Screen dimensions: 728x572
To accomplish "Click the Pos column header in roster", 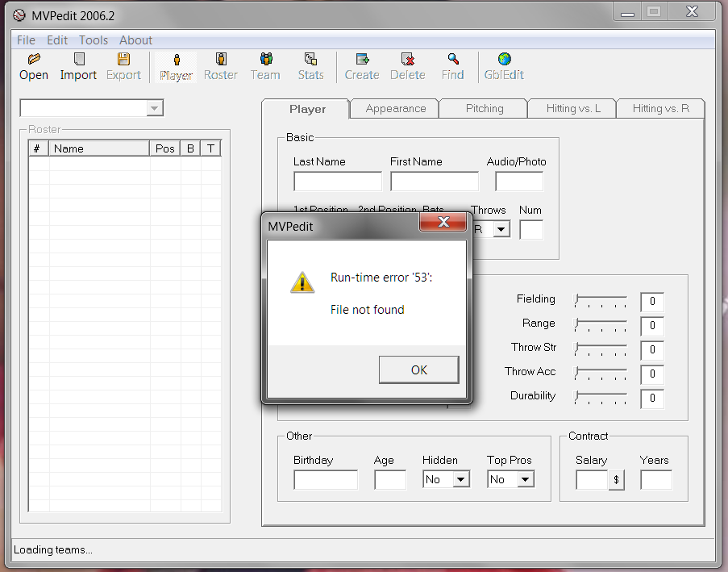I will [x=164, y=148].
